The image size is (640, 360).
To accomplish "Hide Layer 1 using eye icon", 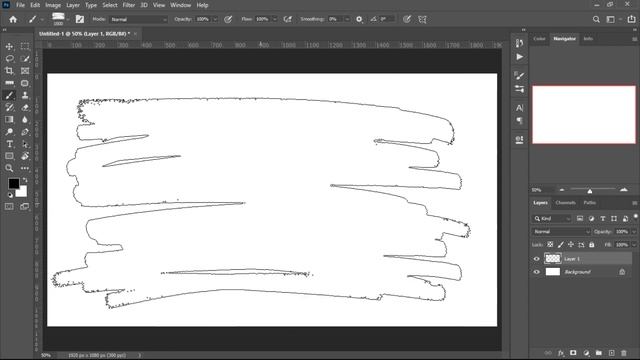I will pos(537,259).
